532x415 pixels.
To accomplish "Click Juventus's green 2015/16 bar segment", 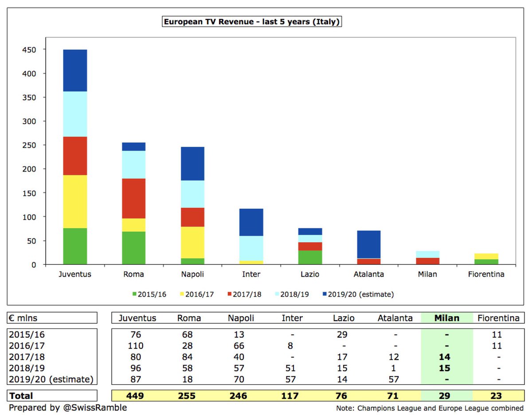I will pyautogui.click(x=75, y=247).
